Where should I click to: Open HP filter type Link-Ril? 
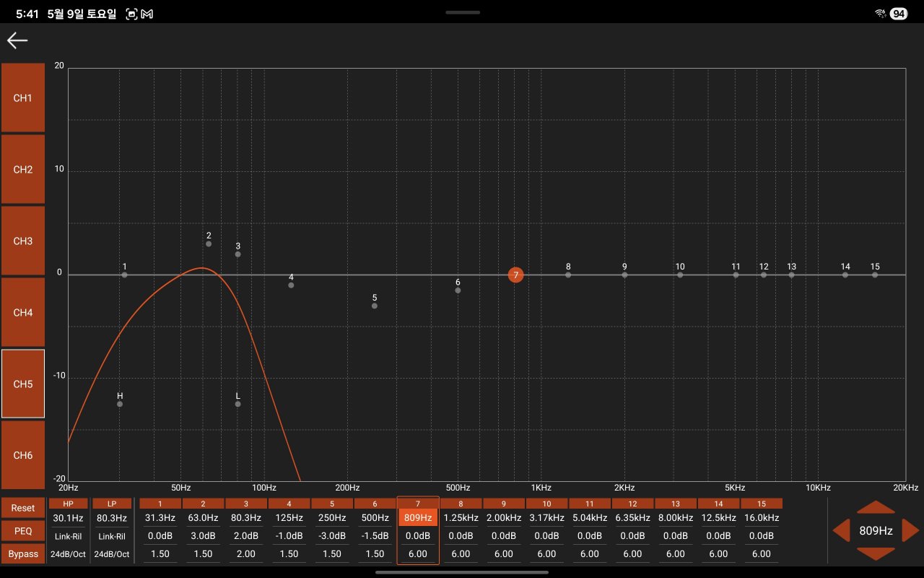click(x=69, y=536)
